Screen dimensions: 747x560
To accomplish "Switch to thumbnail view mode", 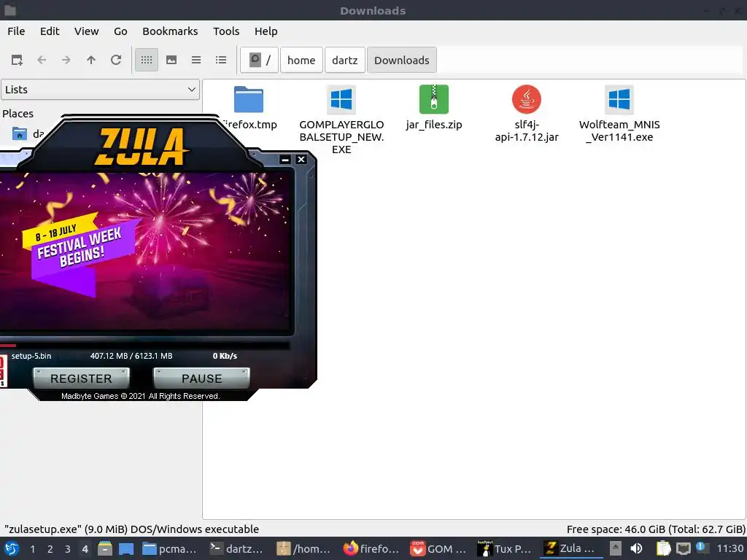I will tap(171, 60).
